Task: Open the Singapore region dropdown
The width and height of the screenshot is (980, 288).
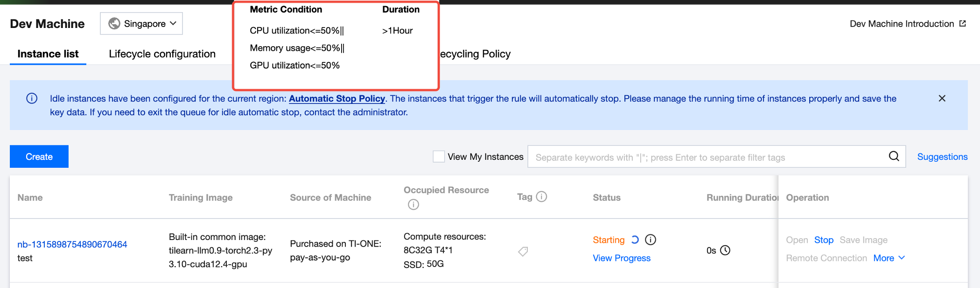Action: (x=141, y=23)
